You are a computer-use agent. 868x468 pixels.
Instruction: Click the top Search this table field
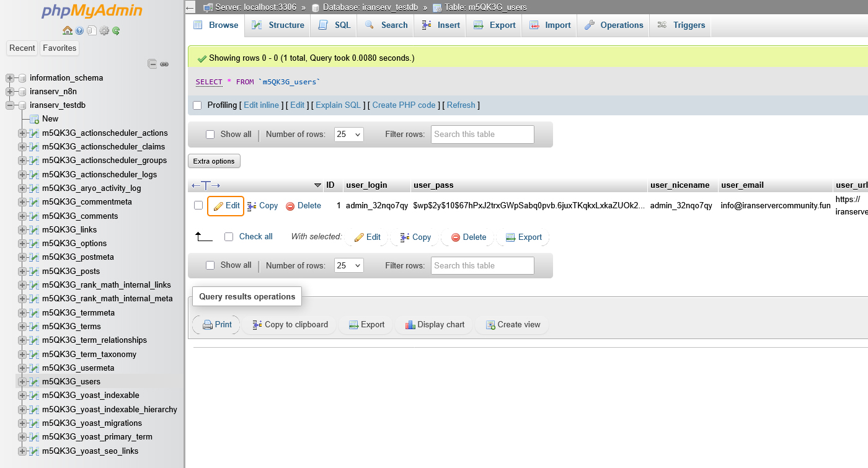click(x=482, y=135)
